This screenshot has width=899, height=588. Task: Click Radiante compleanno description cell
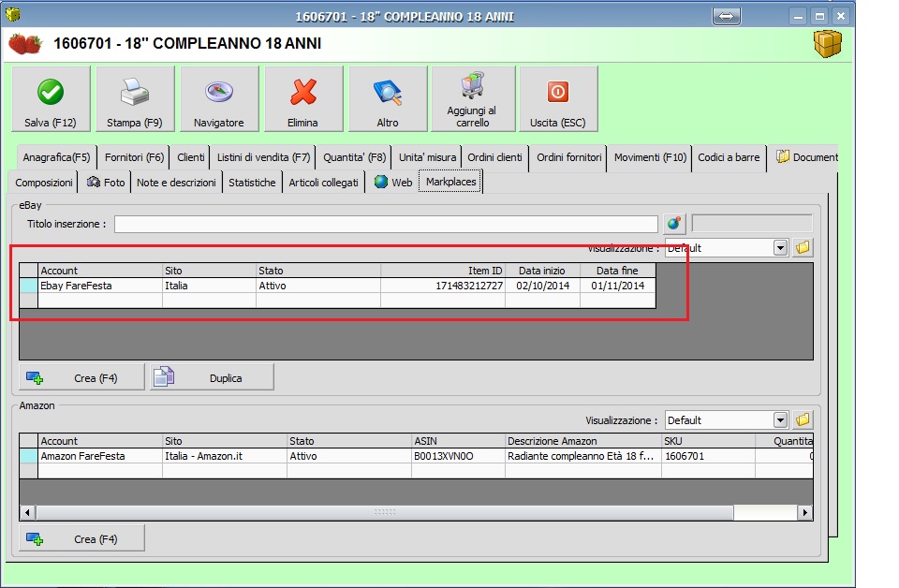[583, 456]
